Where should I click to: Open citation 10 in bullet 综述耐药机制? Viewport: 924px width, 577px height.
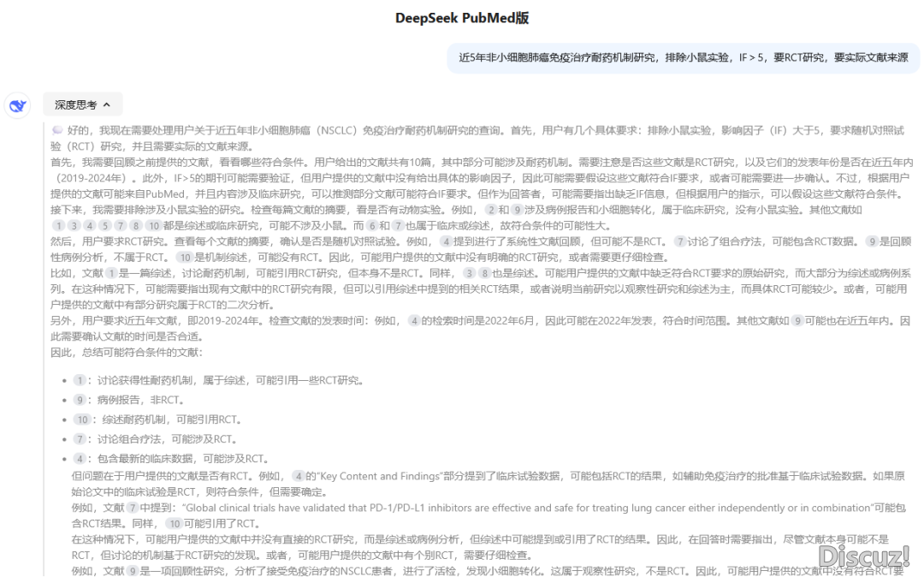[x=82, y=419]
